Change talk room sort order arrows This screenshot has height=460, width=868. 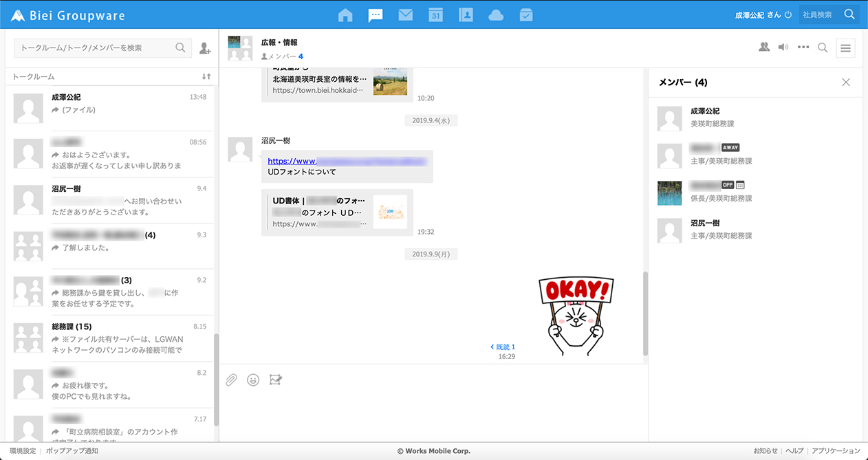click(x=206, y=76)
